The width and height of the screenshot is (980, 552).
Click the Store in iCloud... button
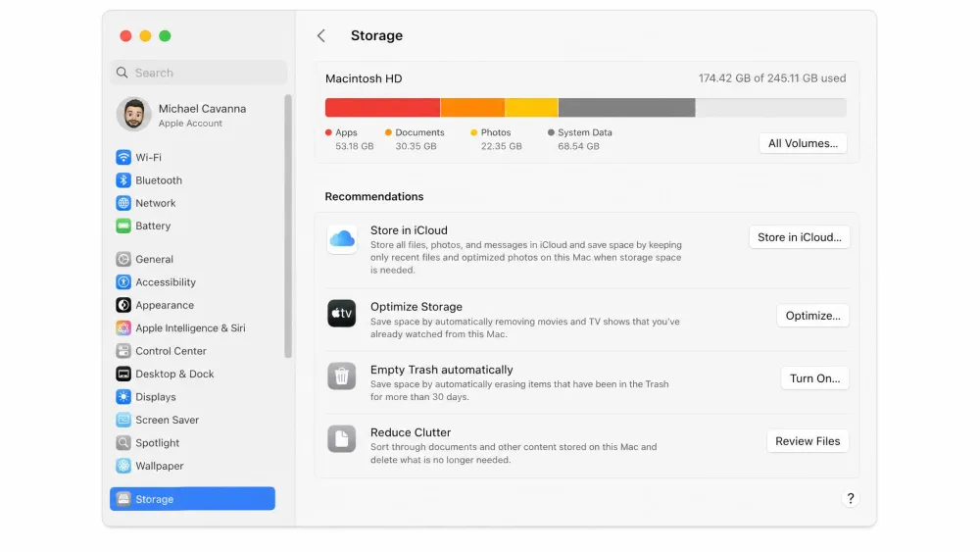tap(800, 237)
